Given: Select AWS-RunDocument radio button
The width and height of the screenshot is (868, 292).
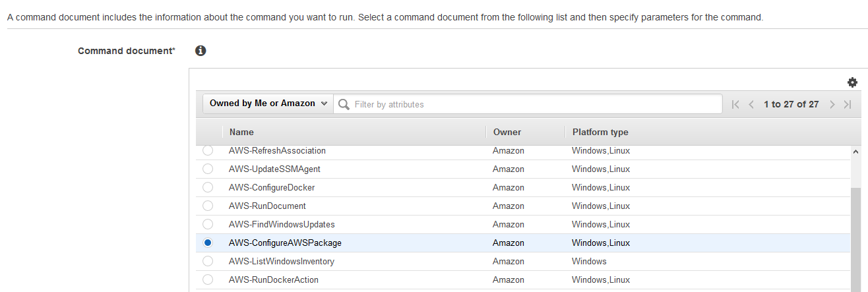Looking at the screenshot, I should tap(208, 206).
